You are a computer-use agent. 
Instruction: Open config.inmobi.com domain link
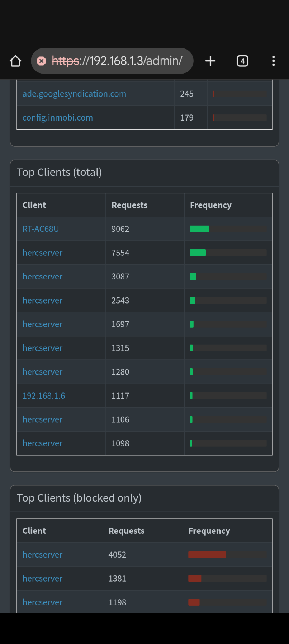pos(58,118)
